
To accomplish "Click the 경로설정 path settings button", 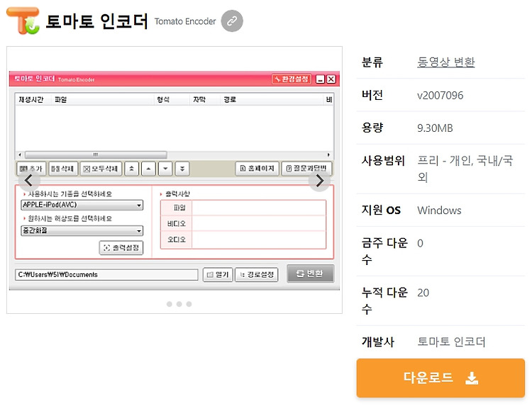I will point(257,274).
